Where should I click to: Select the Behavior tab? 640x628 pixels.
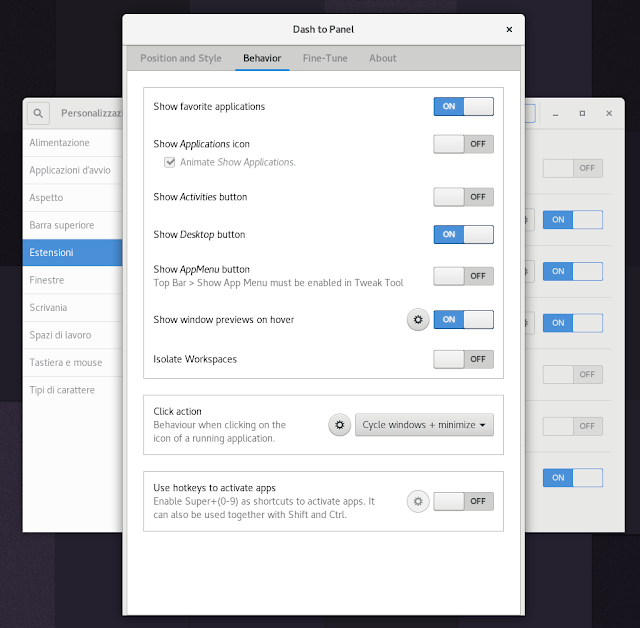pyautogui.click(x=262, y=58)
